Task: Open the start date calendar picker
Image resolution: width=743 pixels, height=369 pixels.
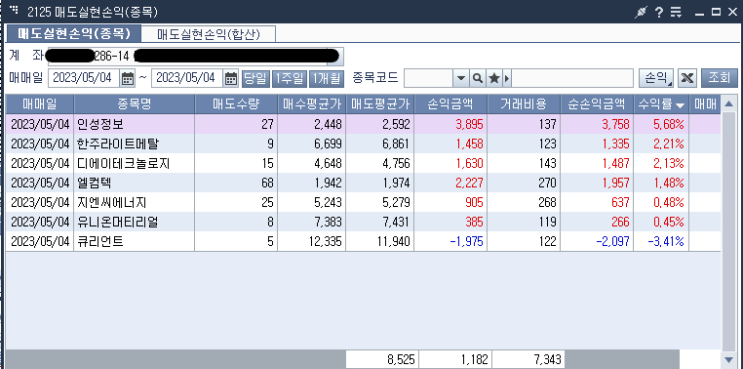Action: 127,78
